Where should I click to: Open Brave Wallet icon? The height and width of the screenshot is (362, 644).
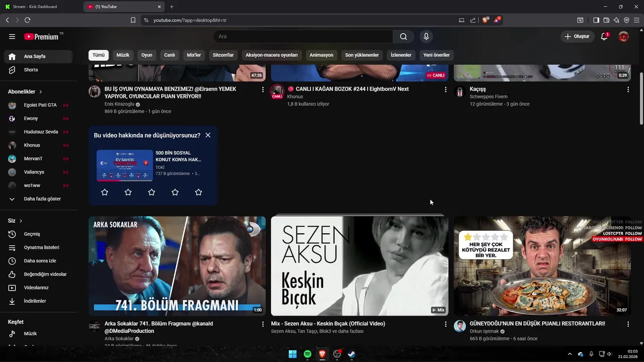coord(606,20)
